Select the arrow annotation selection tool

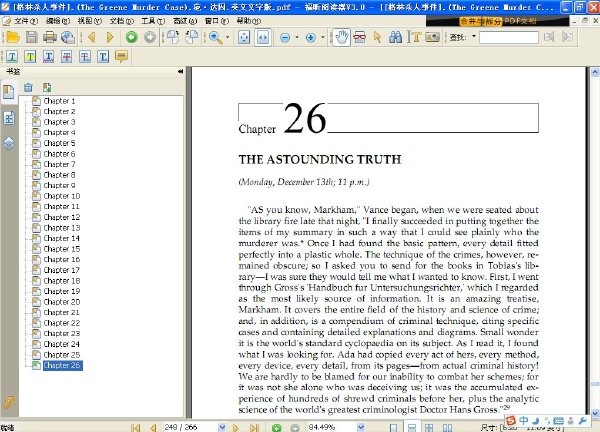(x=377, y=37)
